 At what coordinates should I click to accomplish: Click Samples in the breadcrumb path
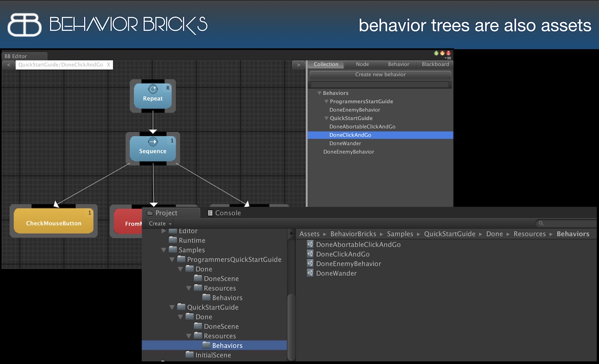400,234
